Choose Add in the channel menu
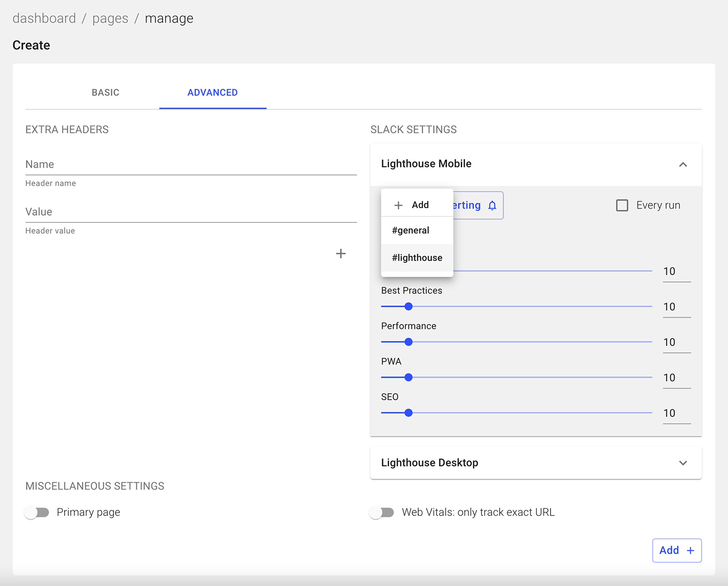The height and width of the screenshot is (586, 728). (x=417, y=205)
